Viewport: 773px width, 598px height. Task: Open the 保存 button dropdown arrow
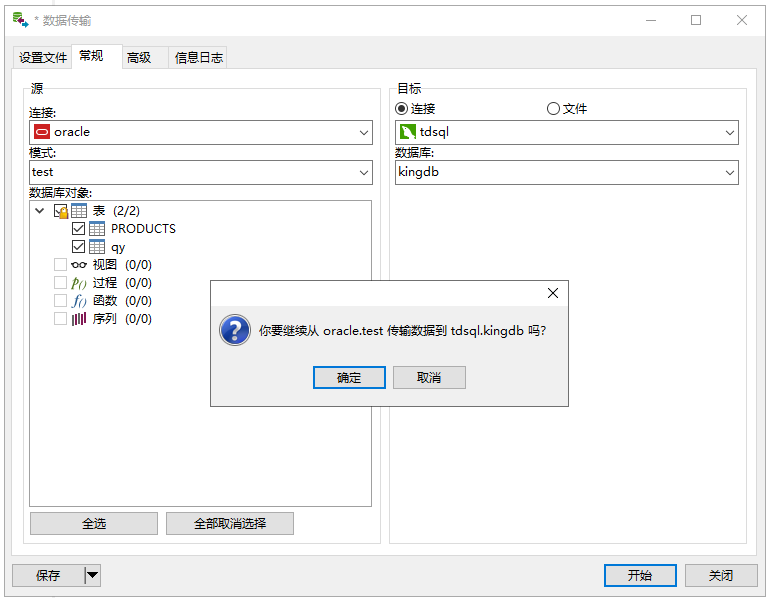coord(93,575)
